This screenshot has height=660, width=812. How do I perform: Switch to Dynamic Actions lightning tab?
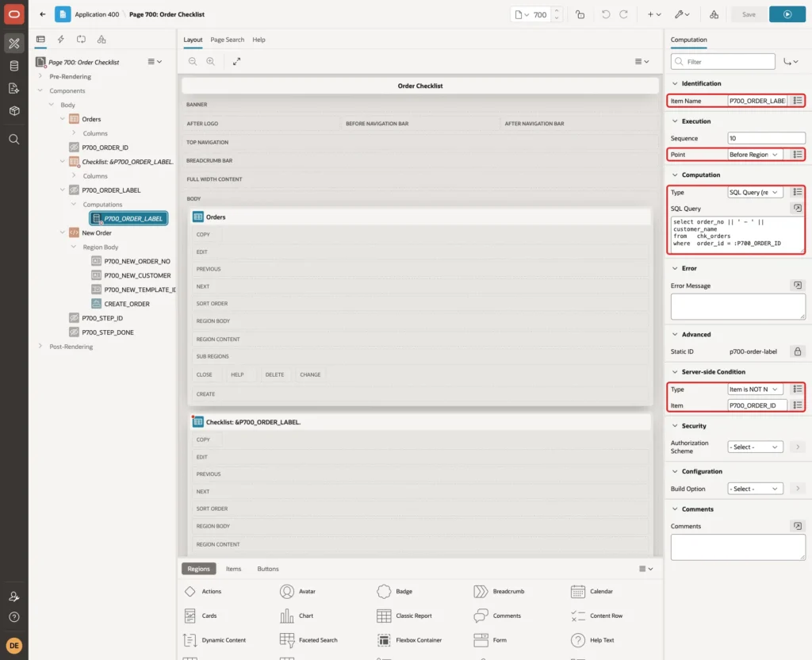coord(60,40)
